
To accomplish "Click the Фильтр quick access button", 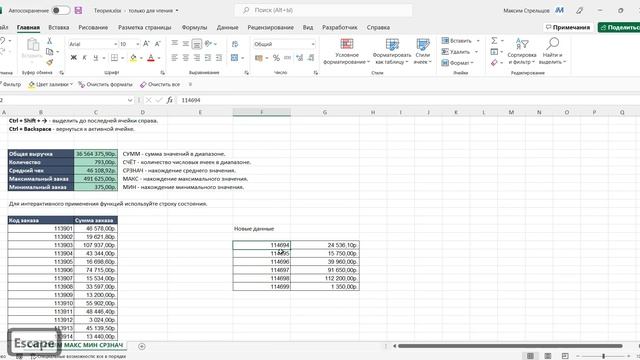I will tap(10, 84).
